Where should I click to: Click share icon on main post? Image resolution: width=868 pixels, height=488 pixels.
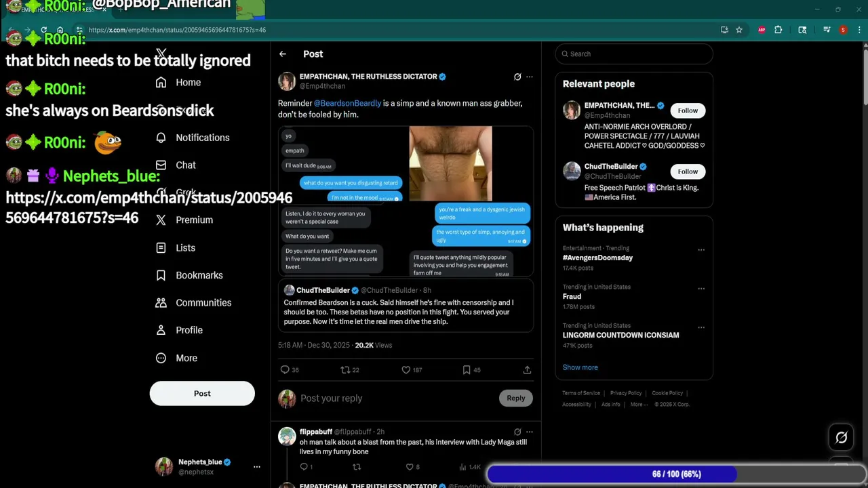tap(527, 370)
